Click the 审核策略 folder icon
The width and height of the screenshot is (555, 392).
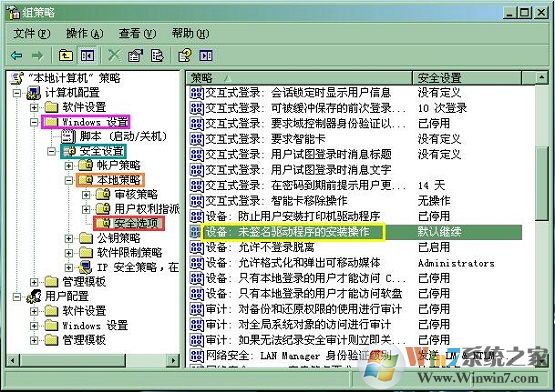(x=103, y=194)
